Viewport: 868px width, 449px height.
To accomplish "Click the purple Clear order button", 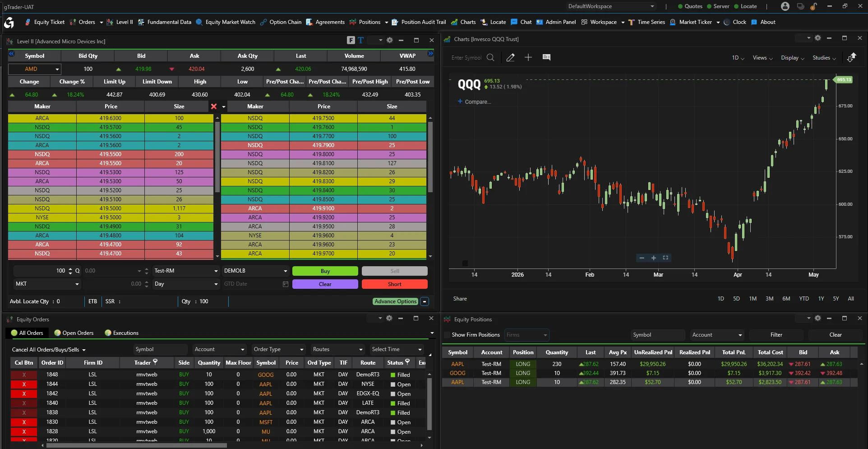I will [325, 284].
